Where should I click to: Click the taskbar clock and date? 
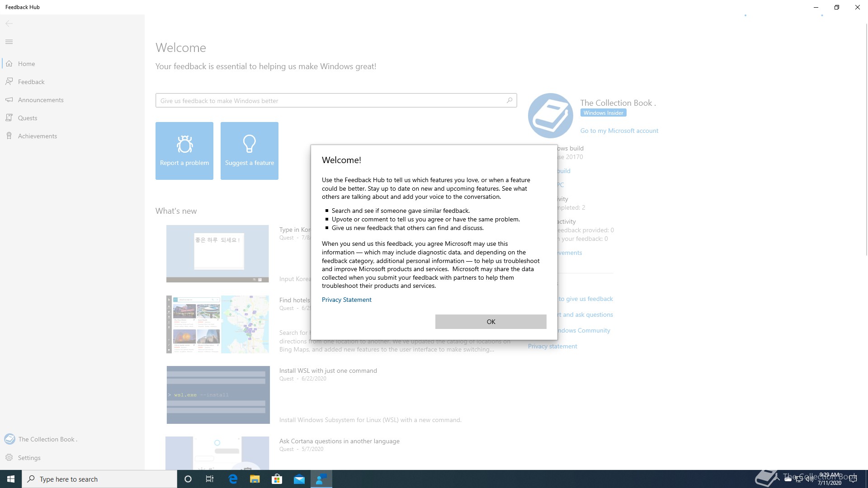(829, 479)
